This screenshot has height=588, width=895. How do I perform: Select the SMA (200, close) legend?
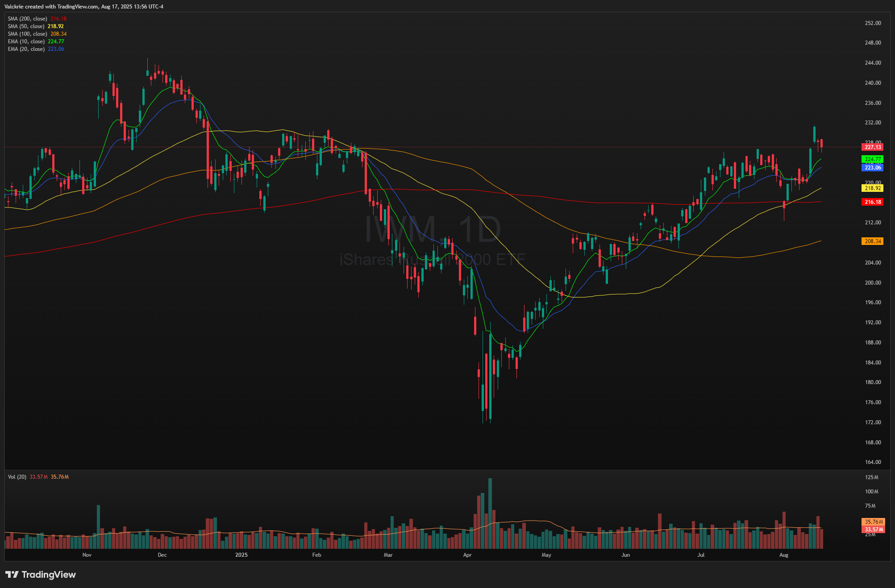coord(27,19)
